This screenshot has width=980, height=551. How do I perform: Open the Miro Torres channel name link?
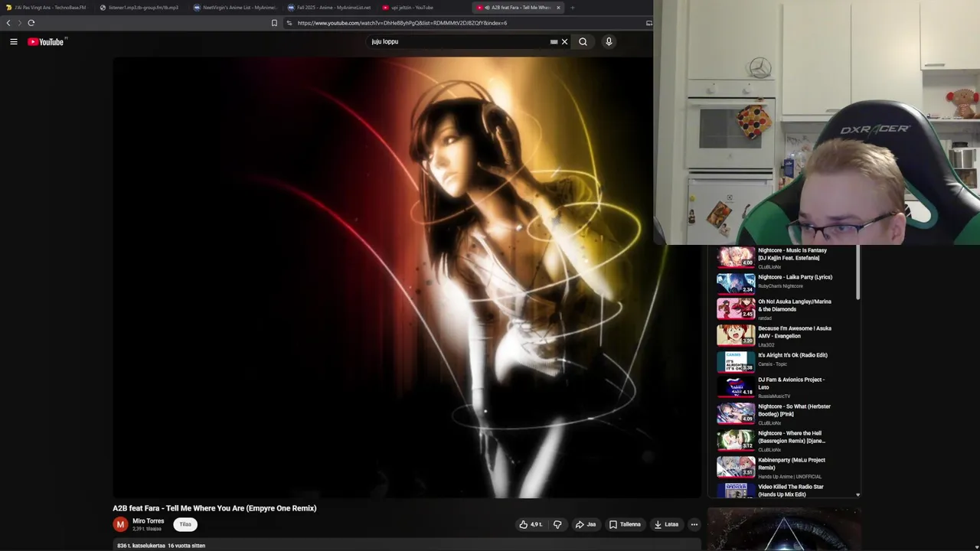click(x=148, y=521)
